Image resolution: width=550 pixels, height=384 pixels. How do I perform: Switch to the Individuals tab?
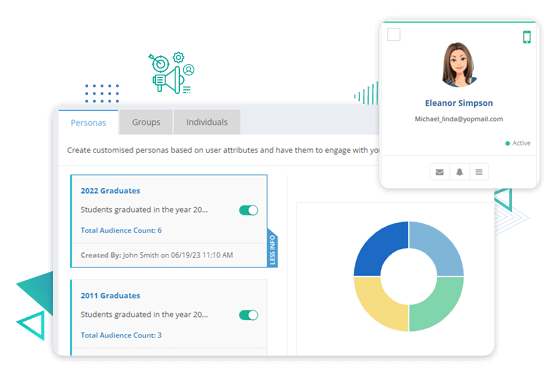tap(207, 122)
